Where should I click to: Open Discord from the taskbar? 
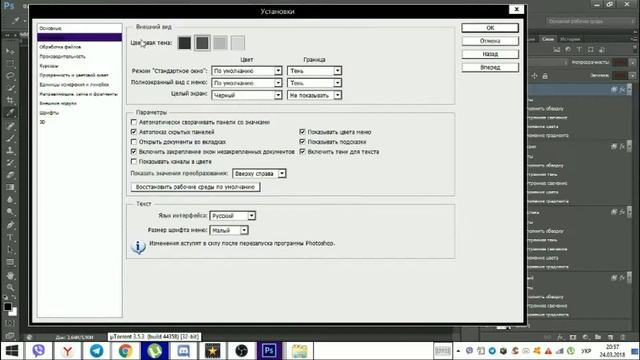(183, 351)
